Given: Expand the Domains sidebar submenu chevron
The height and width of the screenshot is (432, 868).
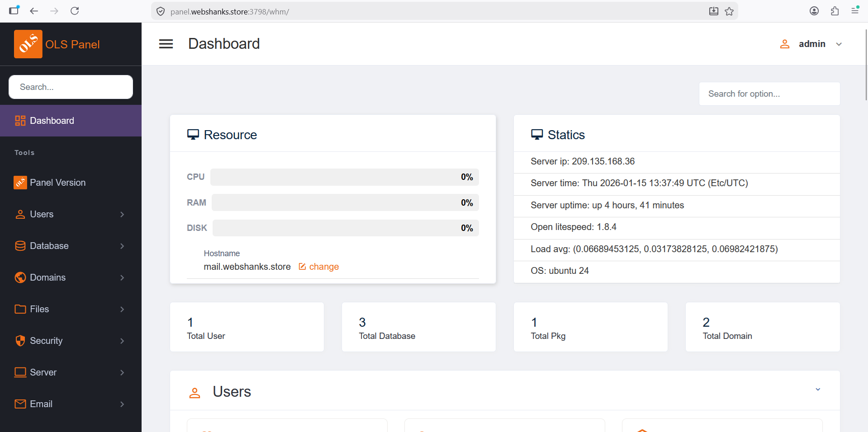Looking at the screenshot, I should (122, 277).
